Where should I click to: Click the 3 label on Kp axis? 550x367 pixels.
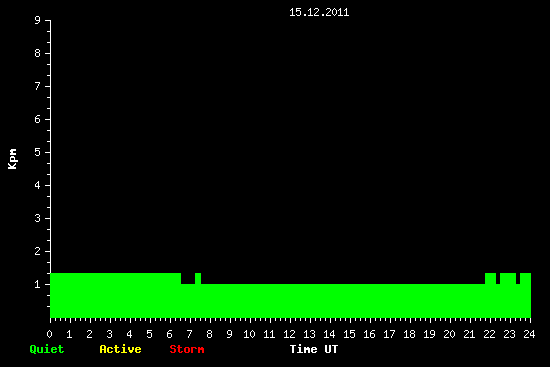click(x=38, y=218)
